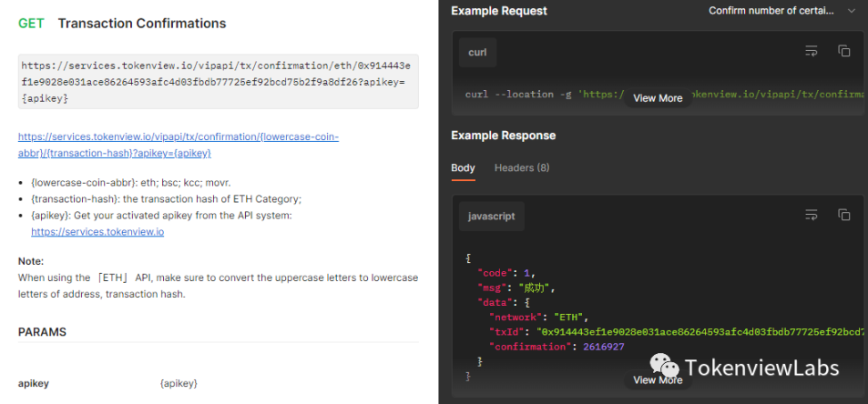Image resolution: width=868 pixels, height=404 pixels.
Task: Copy the javascript example response
Action: [x=843, y=216]
